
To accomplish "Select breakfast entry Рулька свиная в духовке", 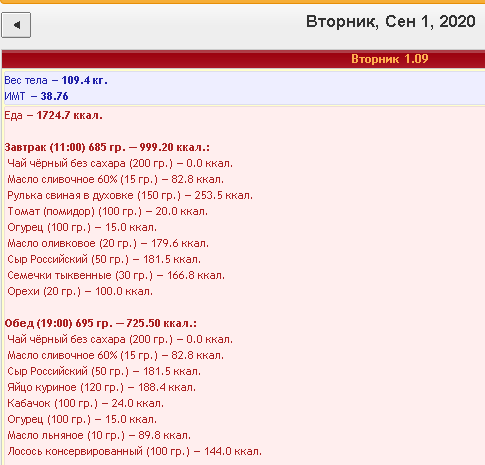I will [x=130, y=195].
